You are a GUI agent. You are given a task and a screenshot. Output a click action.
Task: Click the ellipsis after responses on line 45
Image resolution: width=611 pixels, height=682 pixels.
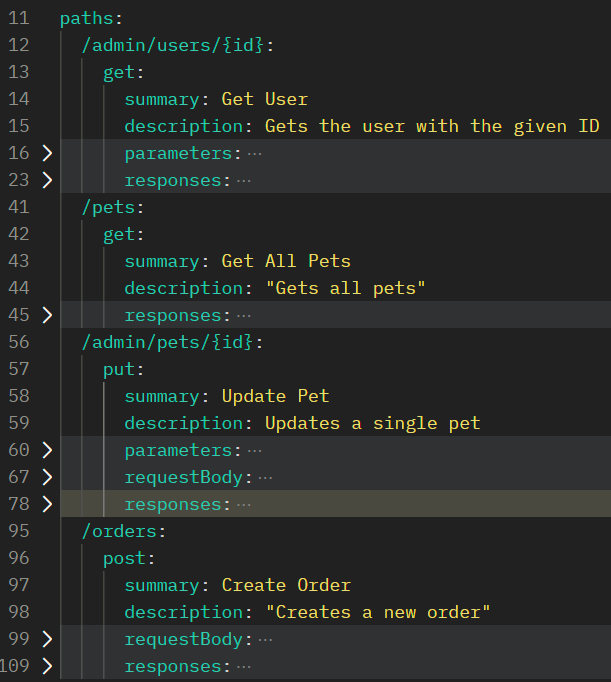coord(244,315)
